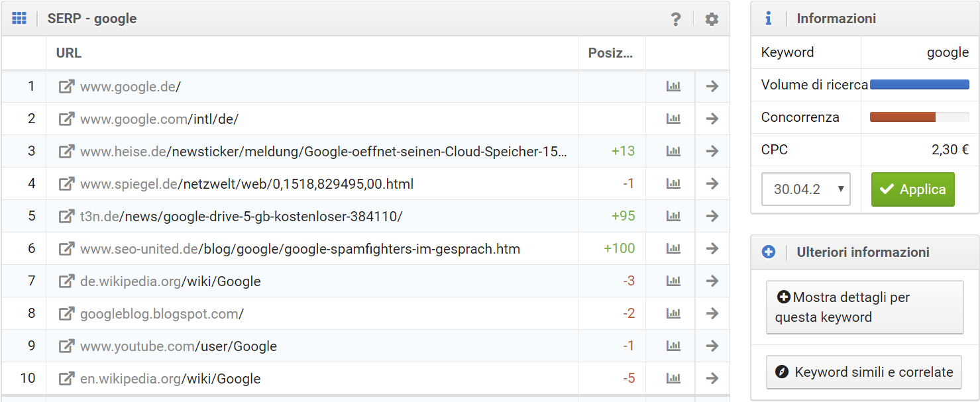
Task: Click the -2 position change value
Action: pos(629,313)
